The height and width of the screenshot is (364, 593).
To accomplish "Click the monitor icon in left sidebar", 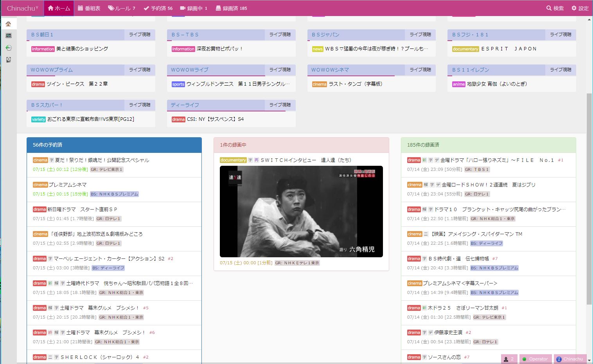I will coord(8,36).
